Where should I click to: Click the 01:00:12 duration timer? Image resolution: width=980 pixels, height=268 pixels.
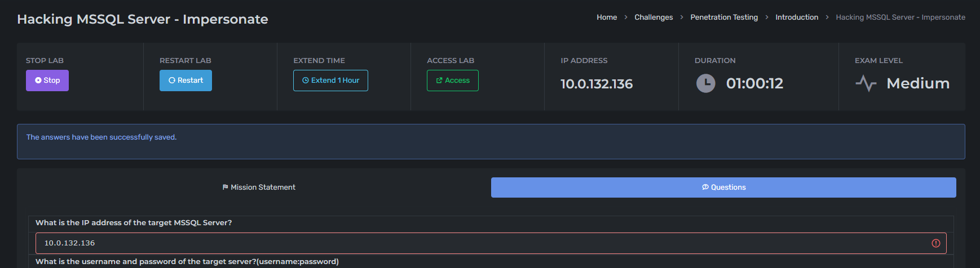coord(754,84)
